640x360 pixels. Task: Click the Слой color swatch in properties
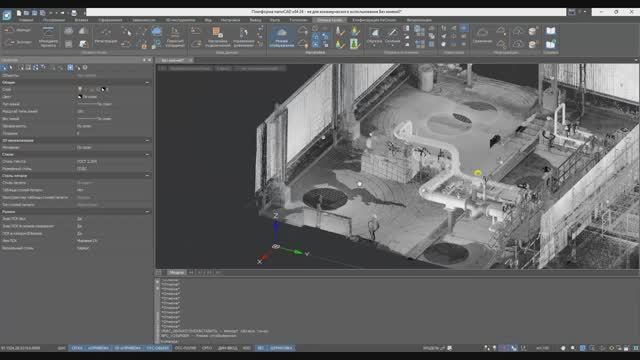tap(103, 89)
